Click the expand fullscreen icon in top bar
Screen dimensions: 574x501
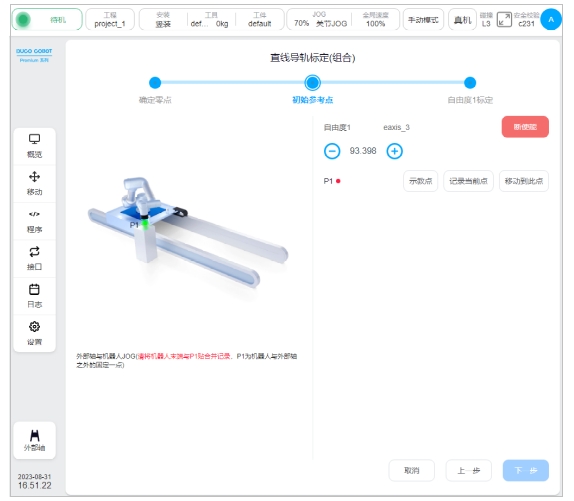(x=504, y=19)
